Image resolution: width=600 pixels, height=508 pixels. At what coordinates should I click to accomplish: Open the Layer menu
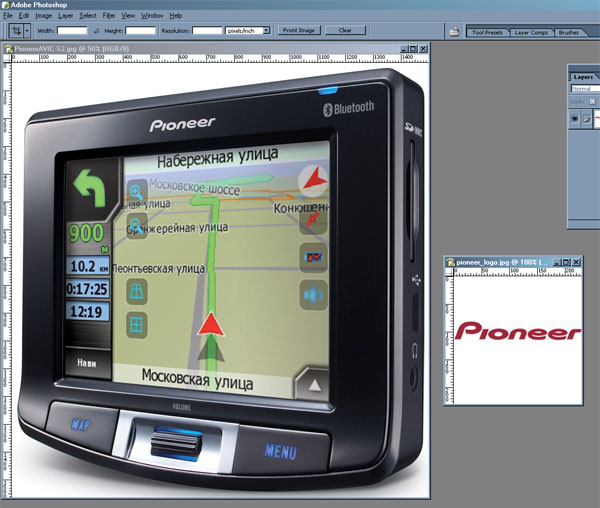[65, 16]
